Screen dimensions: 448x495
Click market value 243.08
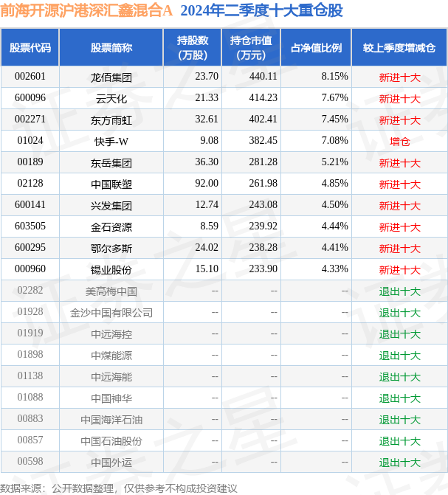pos(263,204)
